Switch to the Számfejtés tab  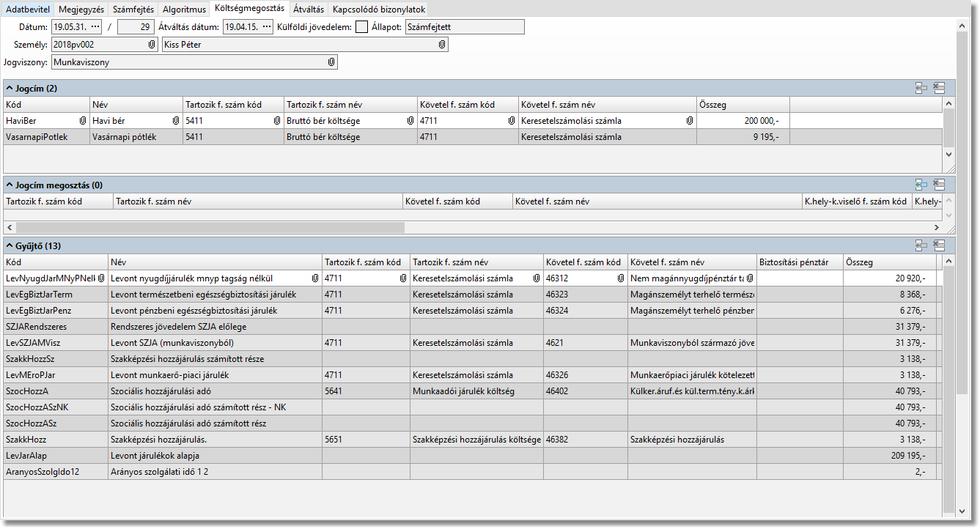coord(133,10)
